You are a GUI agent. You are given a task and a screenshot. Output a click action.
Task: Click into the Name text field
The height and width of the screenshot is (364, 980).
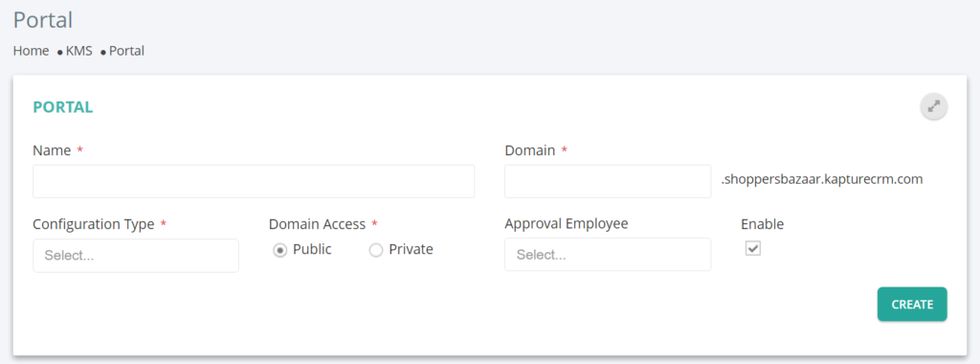coord(254,181)
